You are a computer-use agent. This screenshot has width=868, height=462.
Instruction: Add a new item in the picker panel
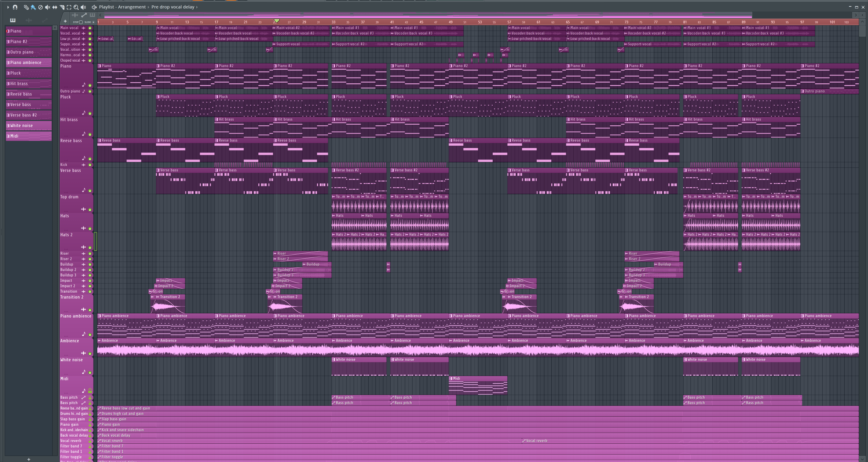(29, 459)
